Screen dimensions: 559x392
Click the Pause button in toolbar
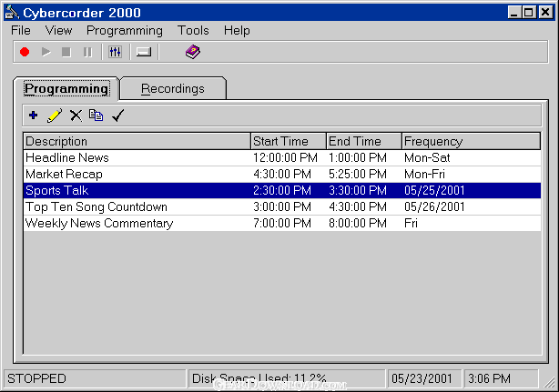coord(87,52)
